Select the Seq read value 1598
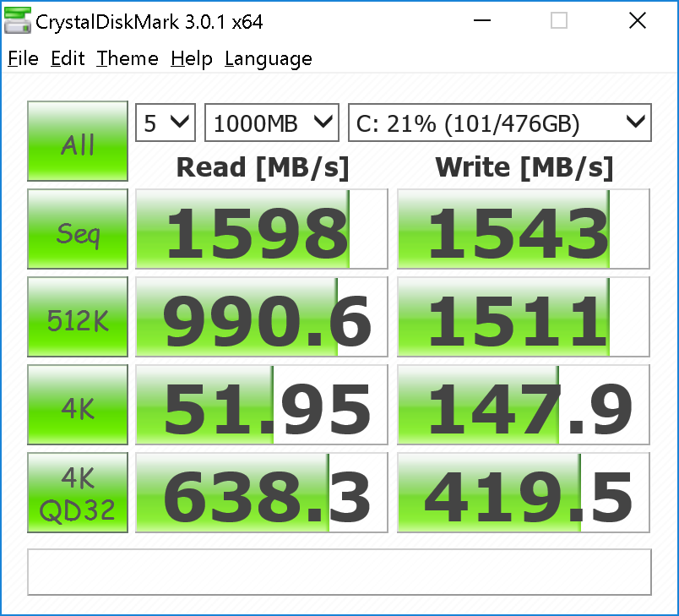The width and height of the screenshot is (679, 616). click(262, 229)
